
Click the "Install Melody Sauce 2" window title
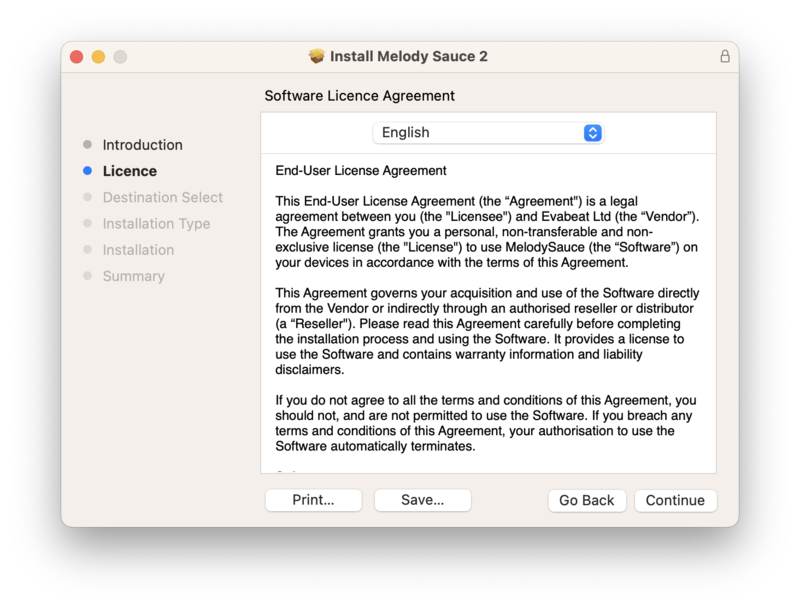[x=409, y=56]
